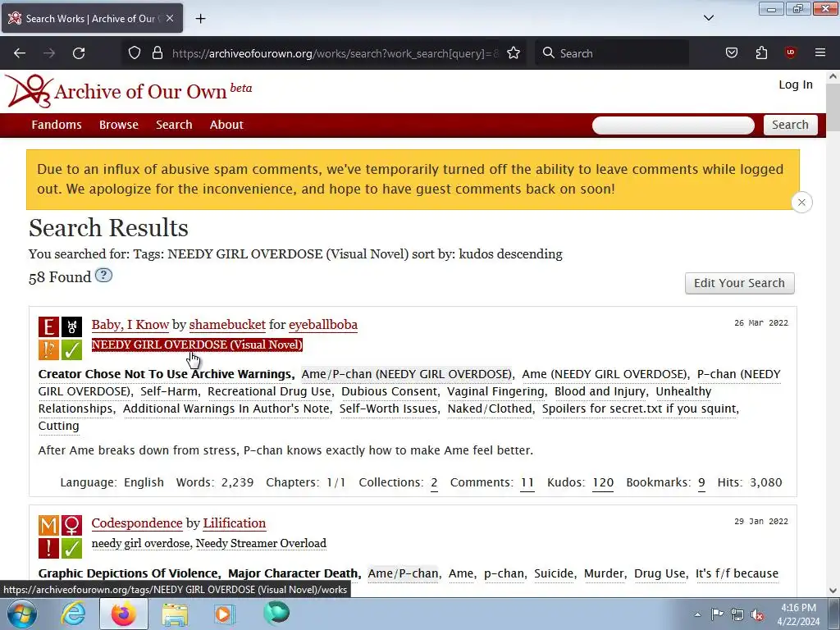Visit author Lilification's profile
The image size is (840, 630).
click(234, 523)
